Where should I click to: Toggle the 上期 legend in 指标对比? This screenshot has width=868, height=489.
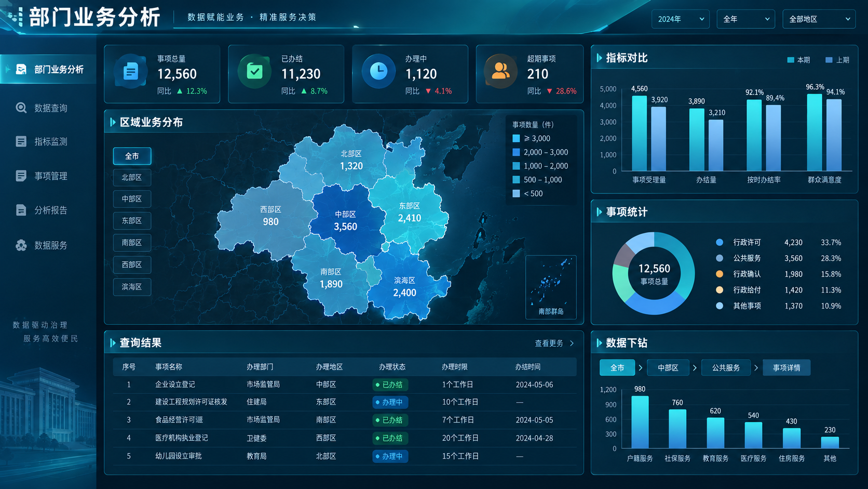coord(837,60)
